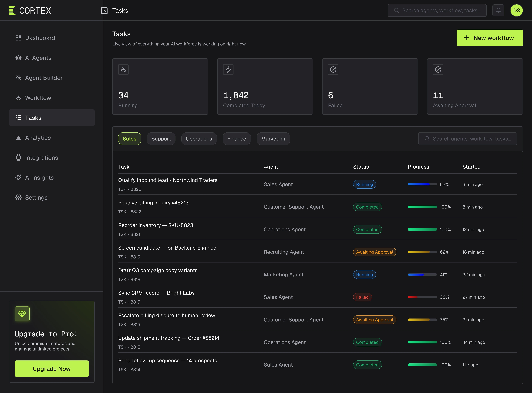Click the Upgrade Now button

point(52,369)
